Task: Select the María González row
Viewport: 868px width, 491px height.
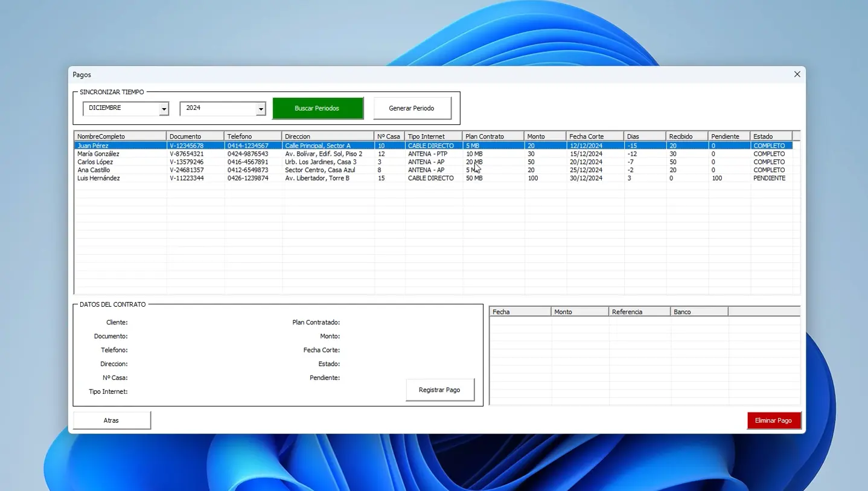Action: [433, 154]
